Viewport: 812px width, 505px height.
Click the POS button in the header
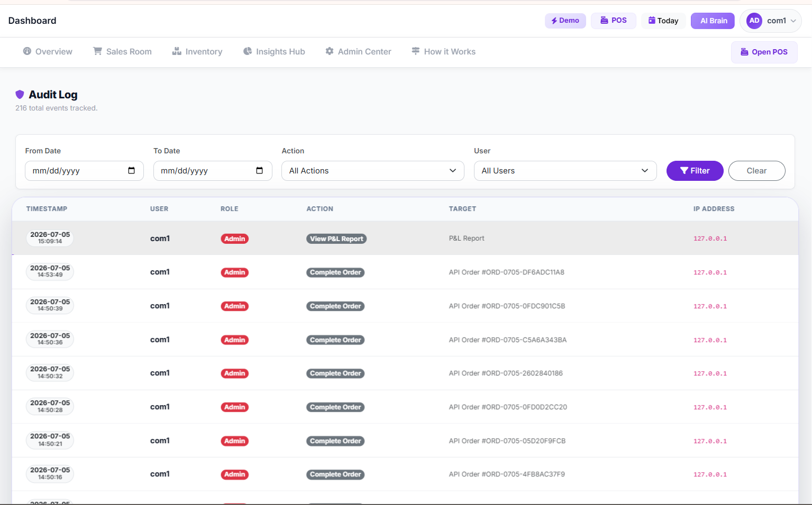[614, 21]
